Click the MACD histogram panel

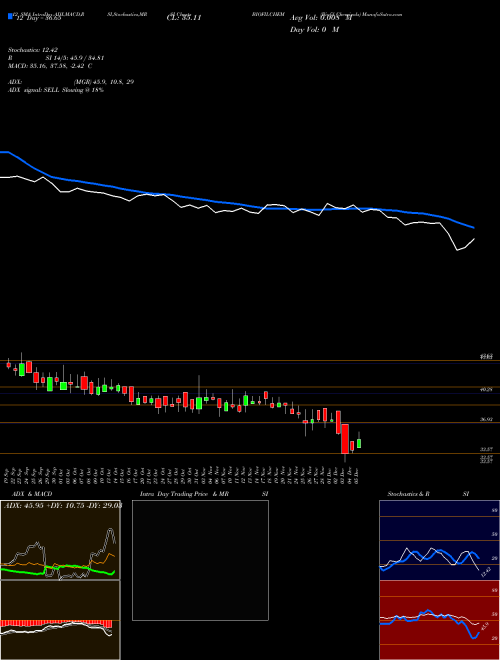60,620
